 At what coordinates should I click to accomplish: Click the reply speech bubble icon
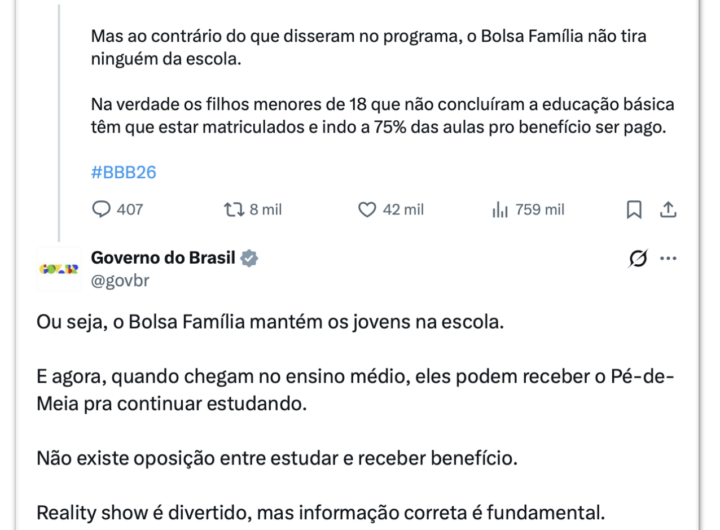[x=102, y=210]
